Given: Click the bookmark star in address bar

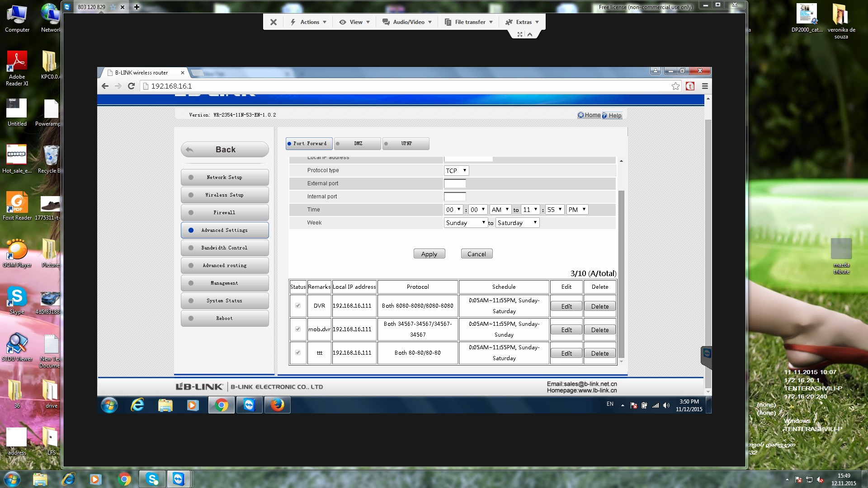Looking at the screenshot, I should (x=675, y=86).
